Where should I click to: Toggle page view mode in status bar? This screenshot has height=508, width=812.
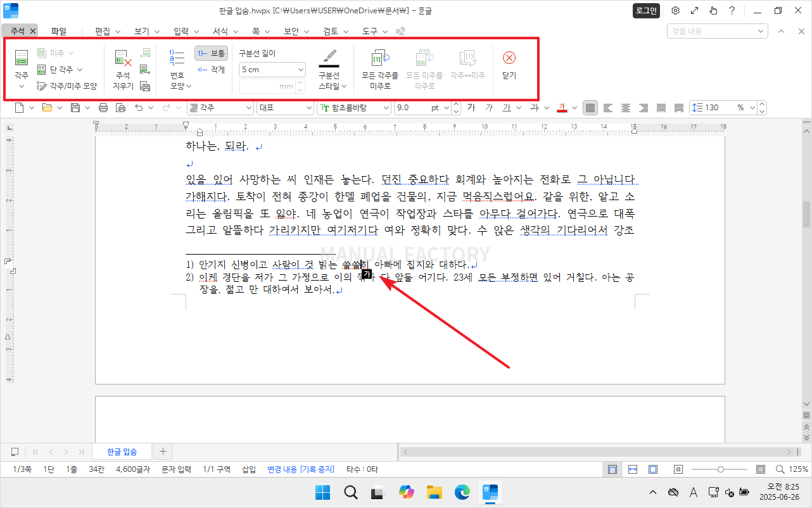click(612, 469)
